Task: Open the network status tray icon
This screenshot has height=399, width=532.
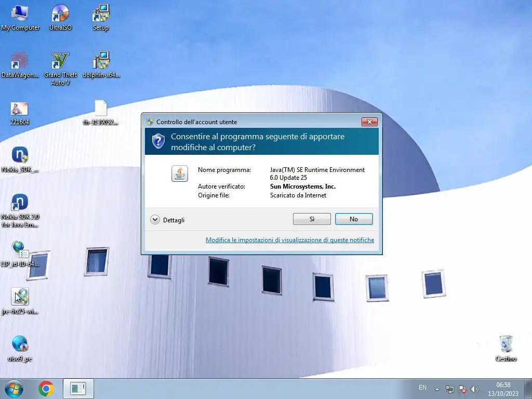Action: (x=449, y=389)
